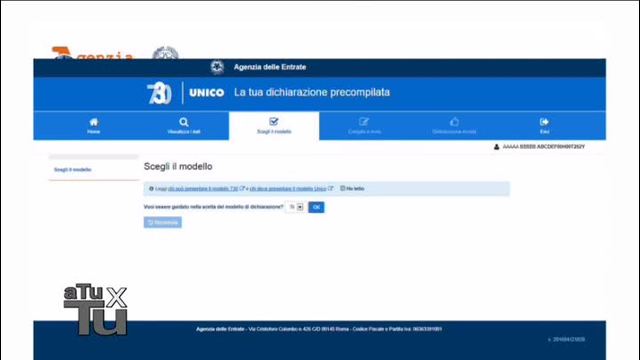Click 'Agenzia delle Entrate' title in top bar
The height and width of the screenshot is (360, 640).
click(270, 67)
